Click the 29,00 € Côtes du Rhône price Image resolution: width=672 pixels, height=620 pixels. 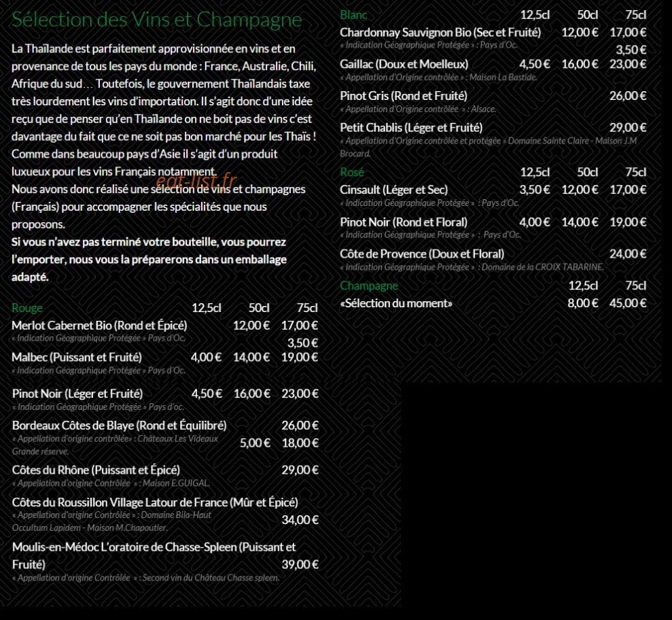(x=300, y=470)
